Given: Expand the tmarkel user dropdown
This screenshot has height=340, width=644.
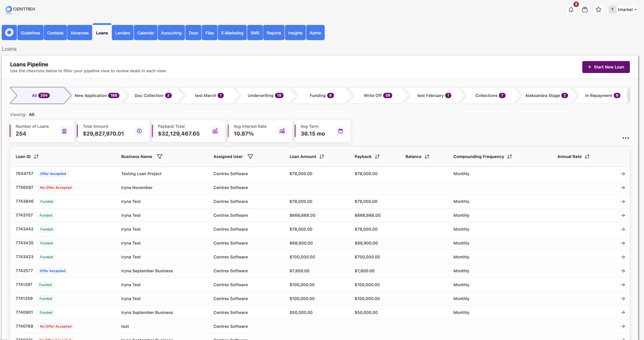Looking at the screenshot, I should (x=622, y=10).
